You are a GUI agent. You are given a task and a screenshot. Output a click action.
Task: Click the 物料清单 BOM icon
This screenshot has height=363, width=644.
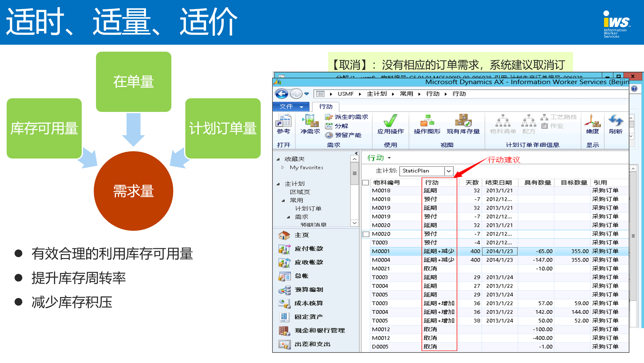[503, 124]
